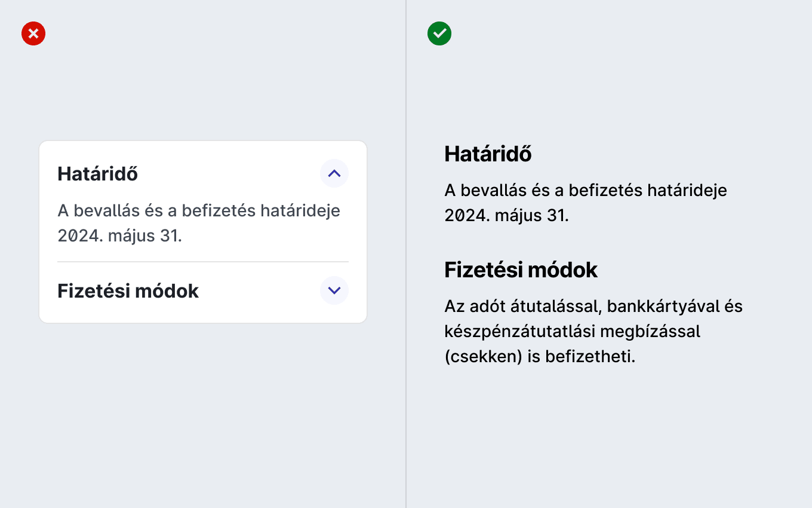
Task: Click the red X incorrect-example icon
Action: tap(33, 33)
